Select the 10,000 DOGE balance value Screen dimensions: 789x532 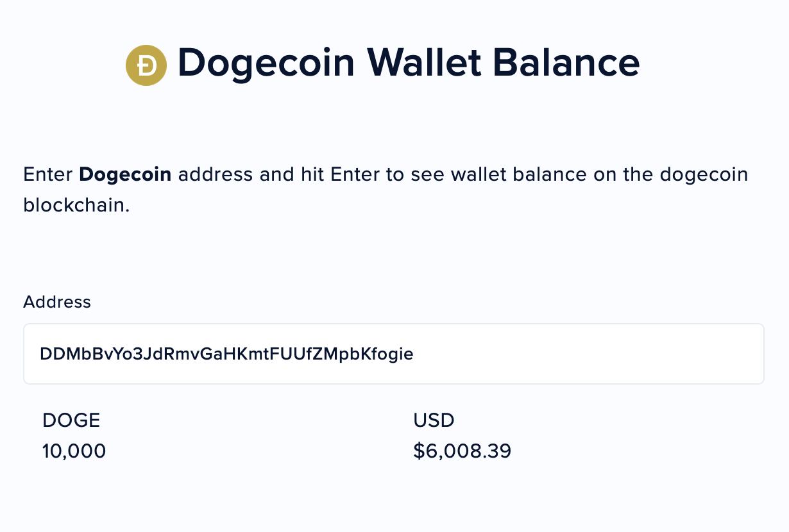(74, 451)
